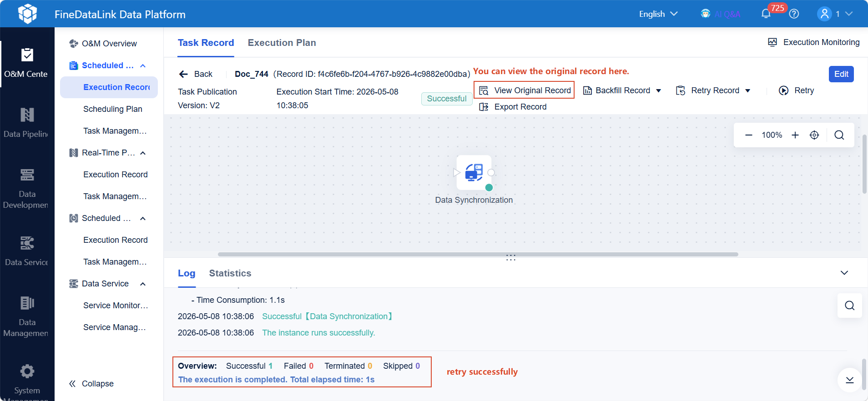Open the help question mark icon
The height and width of the screenshot is (401, 868).
(x=794, y=14)
